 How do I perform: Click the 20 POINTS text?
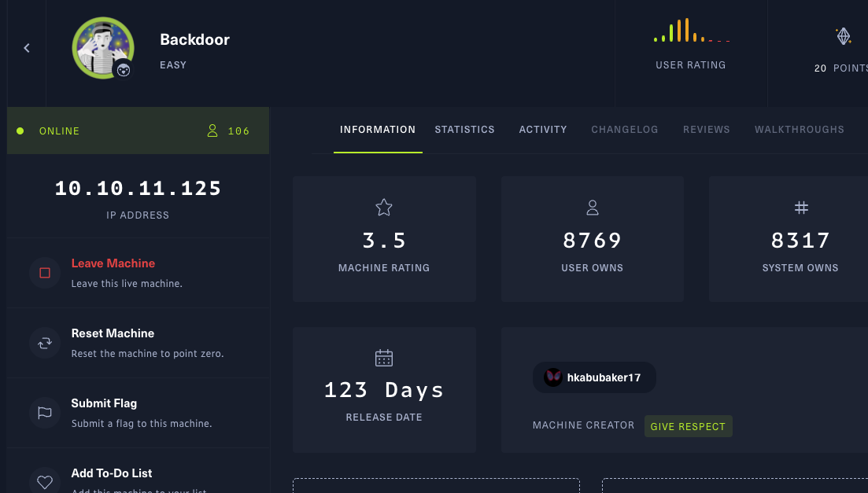tap(841, 68)
